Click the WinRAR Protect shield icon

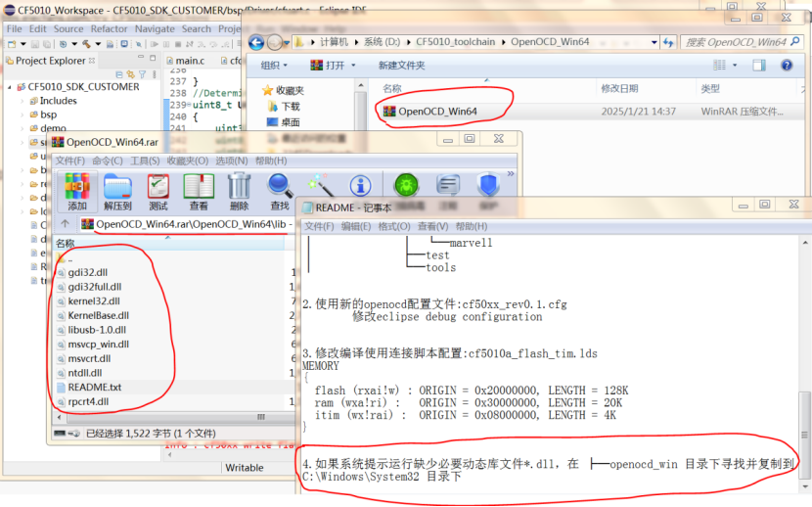[x=488, y=185]
